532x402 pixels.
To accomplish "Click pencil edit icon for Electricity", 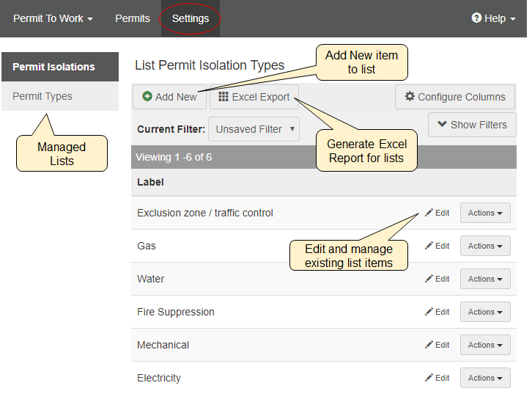I will (429, 378).
